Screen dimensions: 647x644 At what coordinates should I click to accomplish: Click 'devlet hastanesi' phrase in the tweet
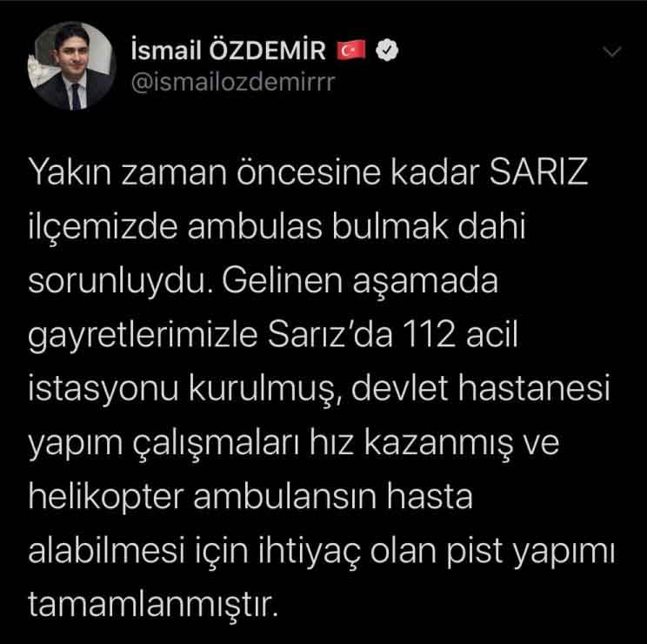click(481, 388)
